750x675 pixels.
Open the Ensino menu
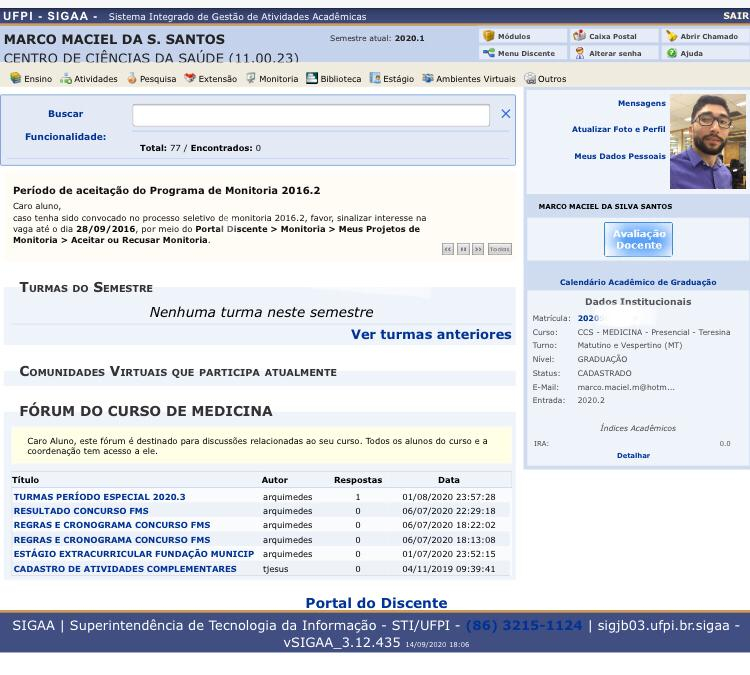click(38, 79)
